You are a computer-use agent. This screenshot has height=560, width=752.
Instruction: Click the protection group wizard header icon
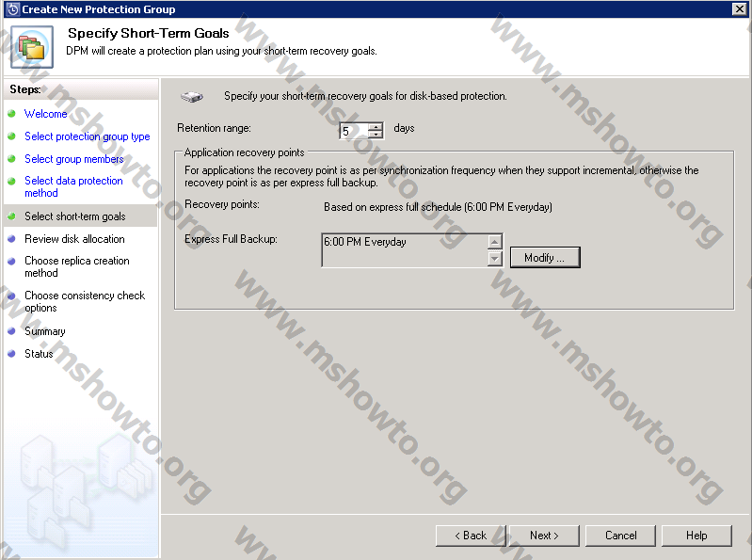(31, 47)
